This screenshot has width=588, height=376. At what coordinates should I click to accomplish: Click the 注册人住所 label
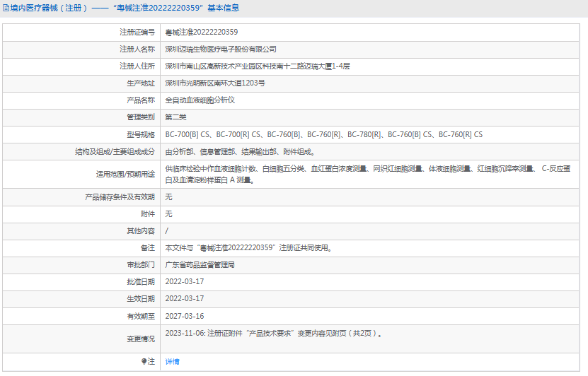[137, 66]
